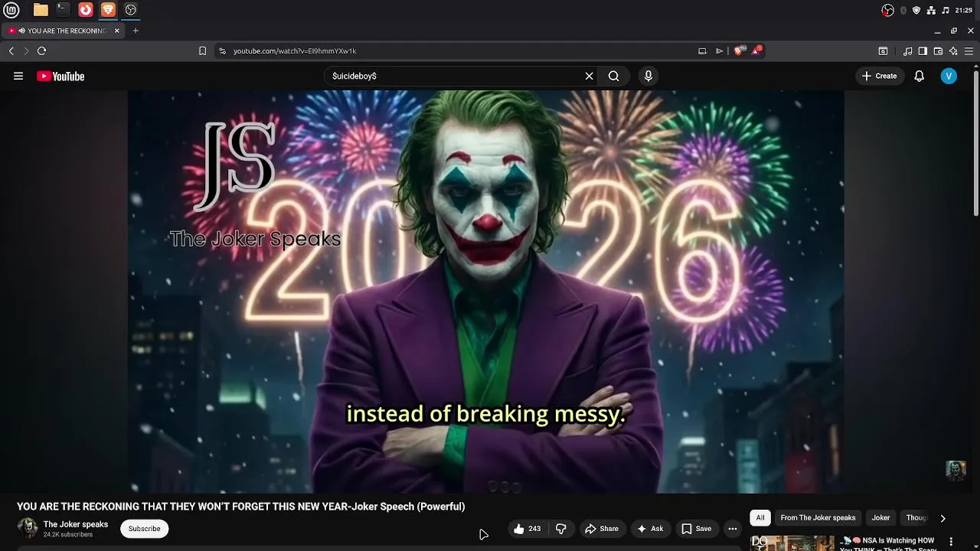Select the All filter chip

click(760, 518)
